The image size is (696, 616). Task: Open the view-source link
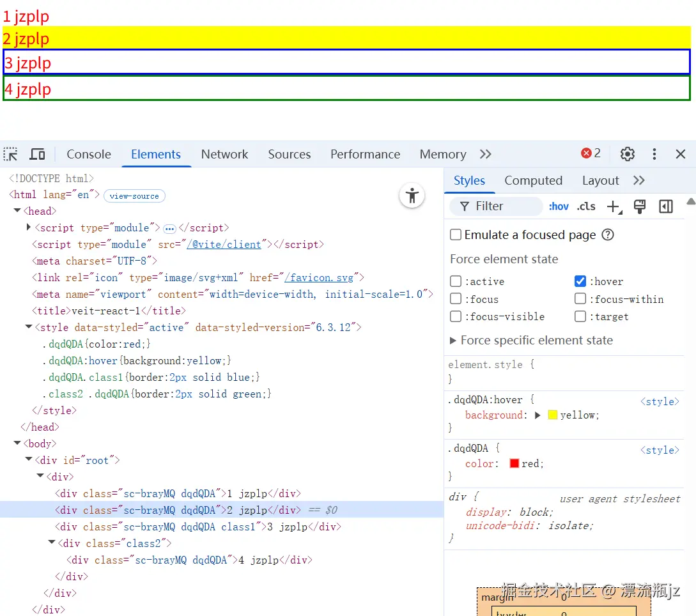(134, 196)
